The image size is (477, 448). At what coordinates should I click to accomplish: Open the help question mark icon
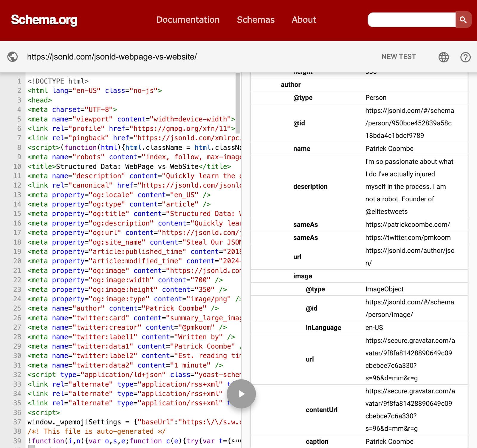[x=465, y=57]
